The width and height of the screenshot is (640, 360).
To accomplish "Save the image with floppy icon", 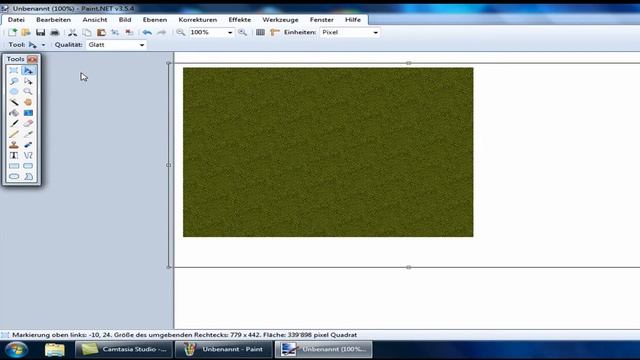I will point(40,32).
